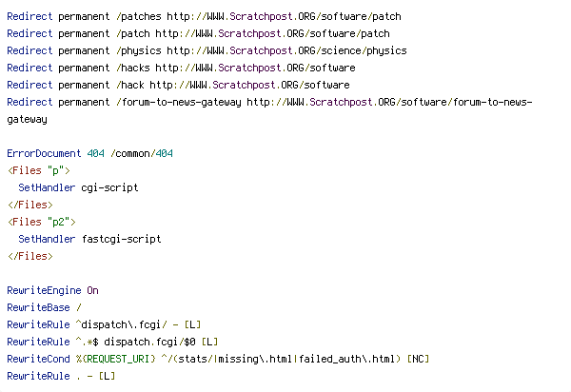Place cursor on the ErrorDocument directive

pyautogui.click(x=44, y=153)
